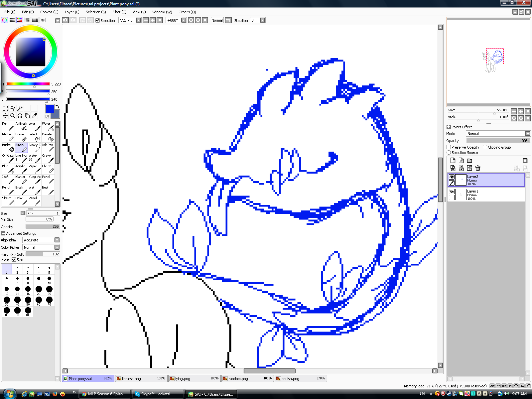Transfer down the layer

[453, 168]
